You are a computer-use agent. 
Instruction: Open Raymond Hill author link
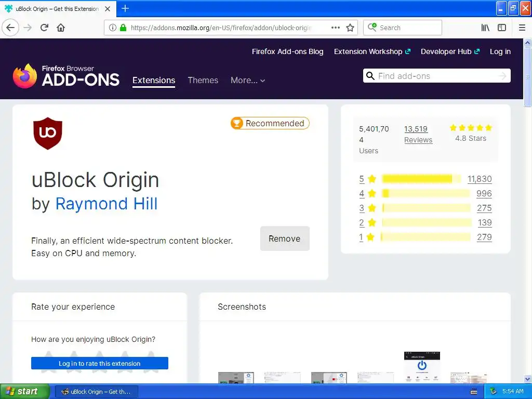point(107,204)
